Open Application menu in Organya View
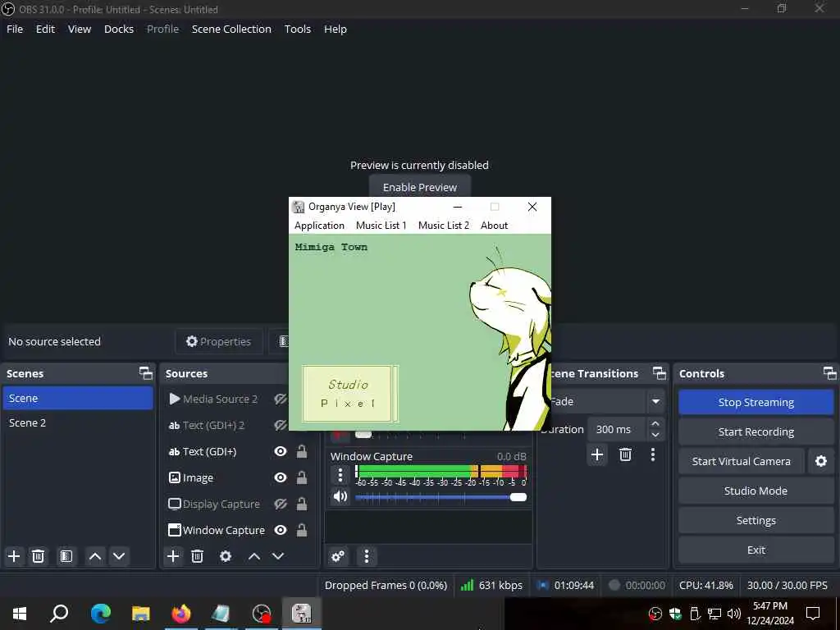Screen dimensions: 840x630 (319, 226)
